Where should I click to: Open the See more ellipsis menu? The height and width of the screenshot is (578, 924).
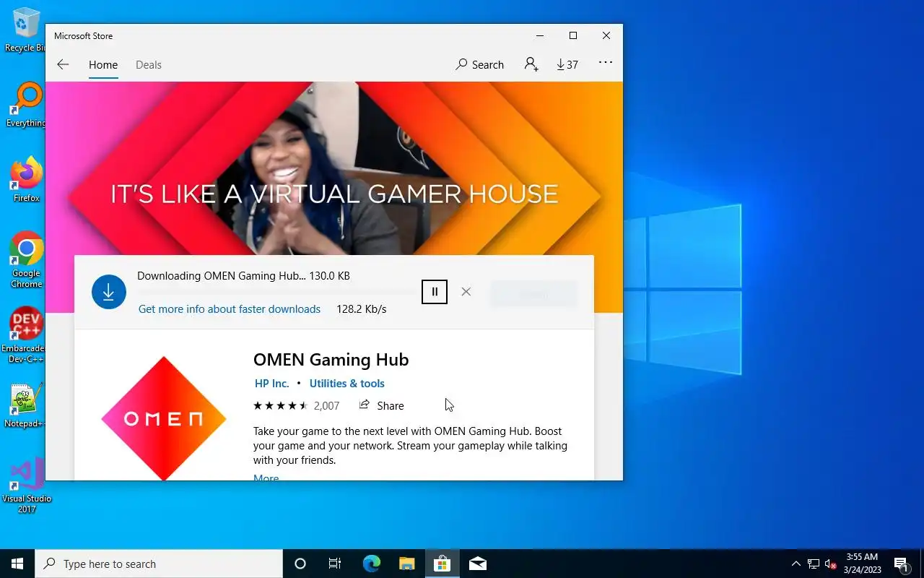(606, 63)
